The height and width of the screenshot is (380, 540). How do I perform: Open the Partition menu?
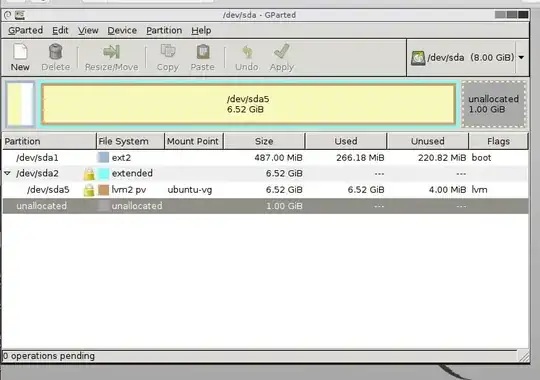click(164, 30)
